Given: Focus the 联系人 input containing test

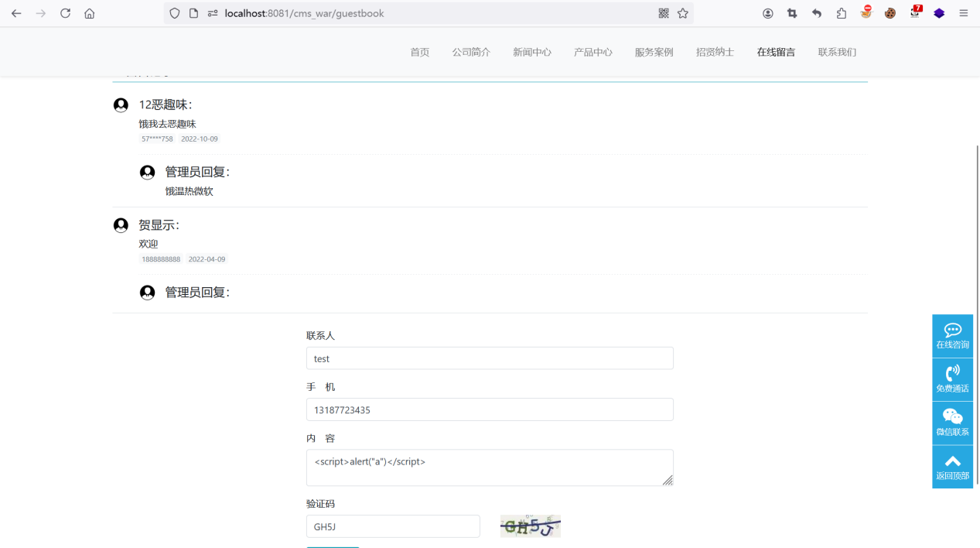Looking at the screenshot, I should 490,358.
